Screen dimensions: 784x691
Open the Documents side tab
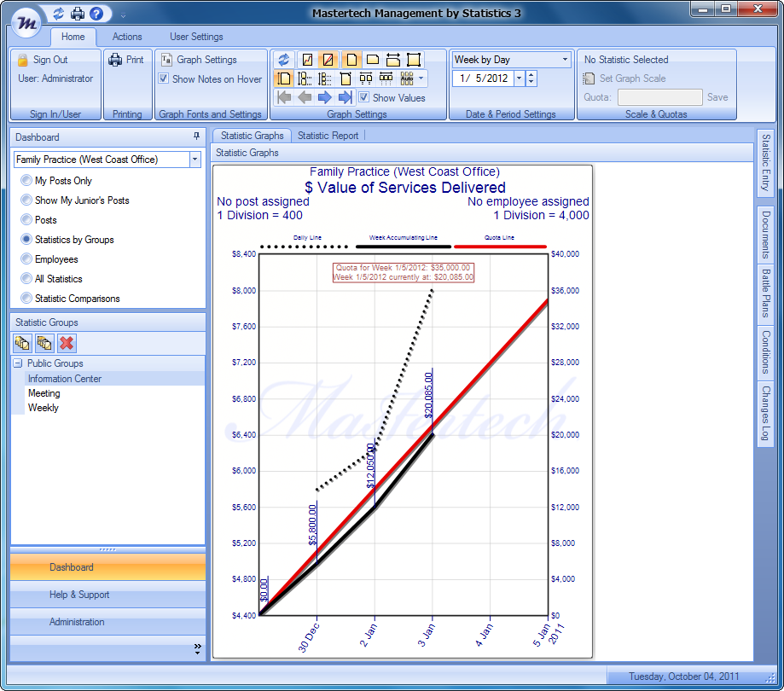(765, 235)
